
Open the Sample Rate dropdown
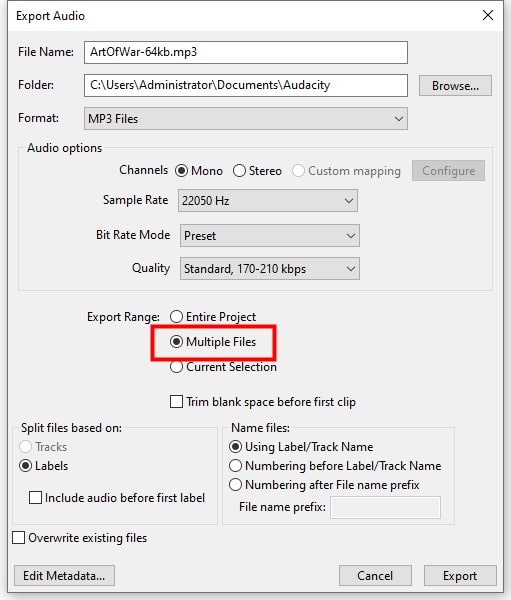click(268, 201)
